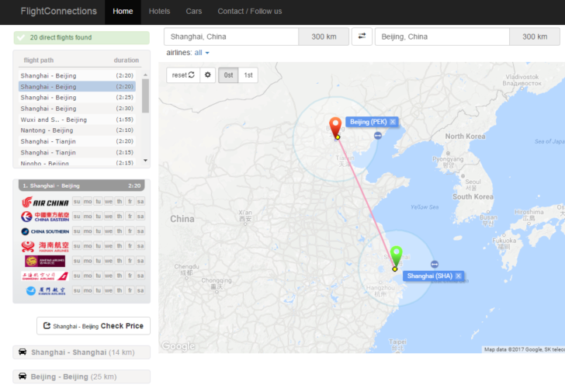565x392 pixels.
Task: Click flight list scroll up arrow
Action: [146, 75]
